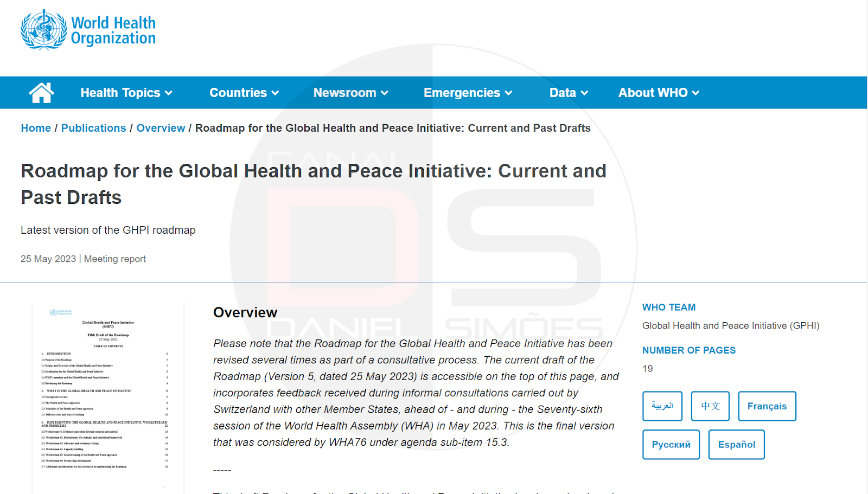The image size is (868, 494).
Task: Click the page count value 19
Action: (x=648, y=369)
